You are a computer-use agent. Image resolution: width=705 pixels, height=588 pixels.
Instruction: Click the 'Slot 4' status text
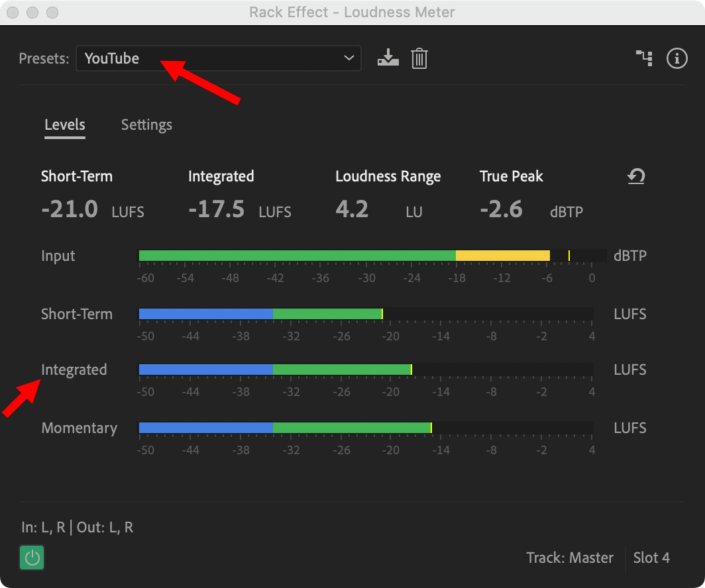click(x=651, y=558)
